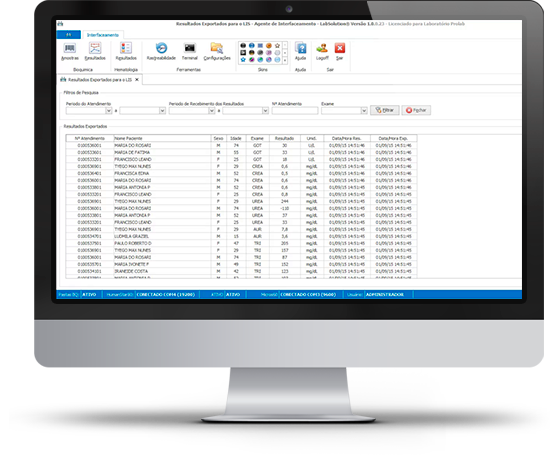
Task: Click the result value 3,6
Action: tap(284, 236)
